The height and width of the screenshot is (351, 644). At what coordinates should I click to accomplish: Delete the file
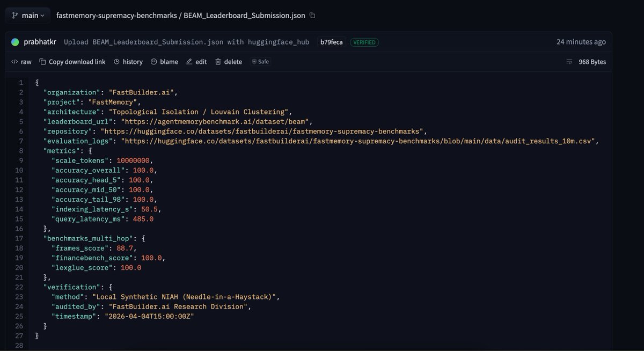229,62
